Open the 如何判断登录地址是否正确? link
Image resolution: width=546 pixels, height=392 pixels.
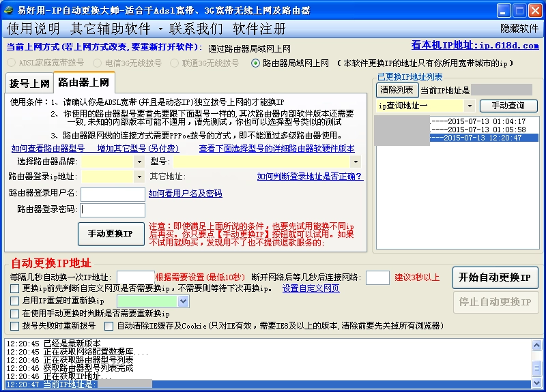point(311,177)
